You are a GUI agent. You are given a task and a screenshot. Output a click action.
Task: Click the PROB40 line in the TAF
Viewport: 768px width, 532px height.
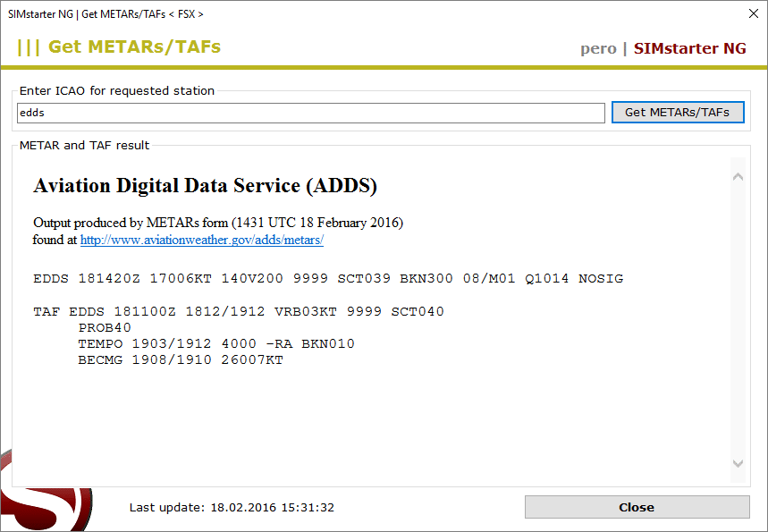105,327
